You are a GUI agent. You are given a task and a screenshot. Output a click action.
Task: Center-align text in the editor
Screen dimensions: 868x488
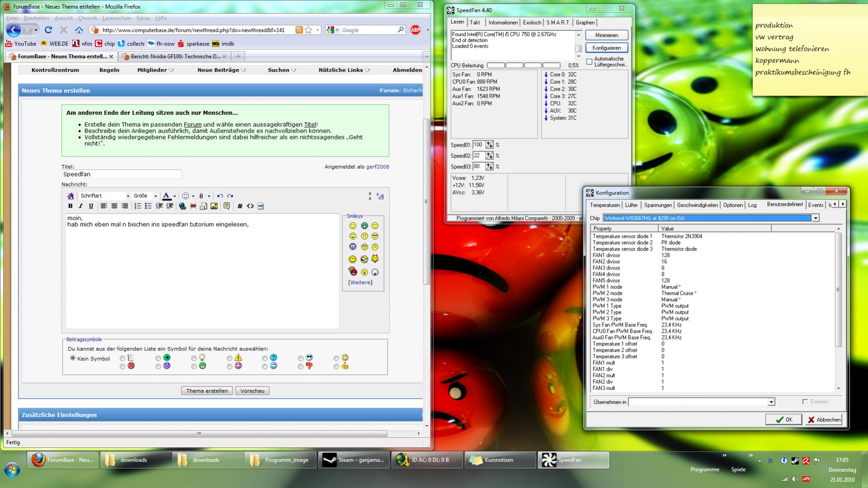pos(114,206)
